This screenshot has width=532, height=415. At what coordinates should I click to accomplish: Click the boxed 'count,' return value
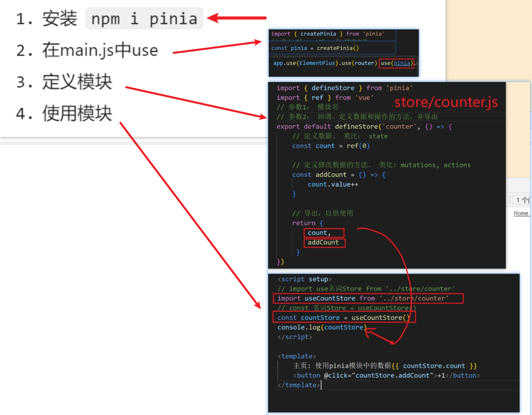click(x=323, y=233)
